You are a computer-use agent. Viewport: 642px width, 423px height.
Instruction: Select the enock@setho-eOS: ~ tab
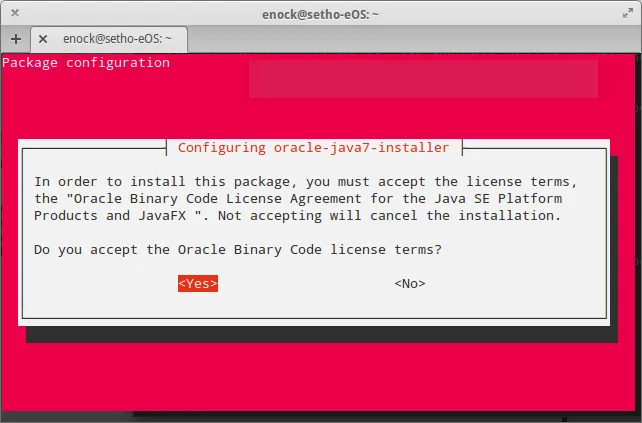tap(115, 38)
